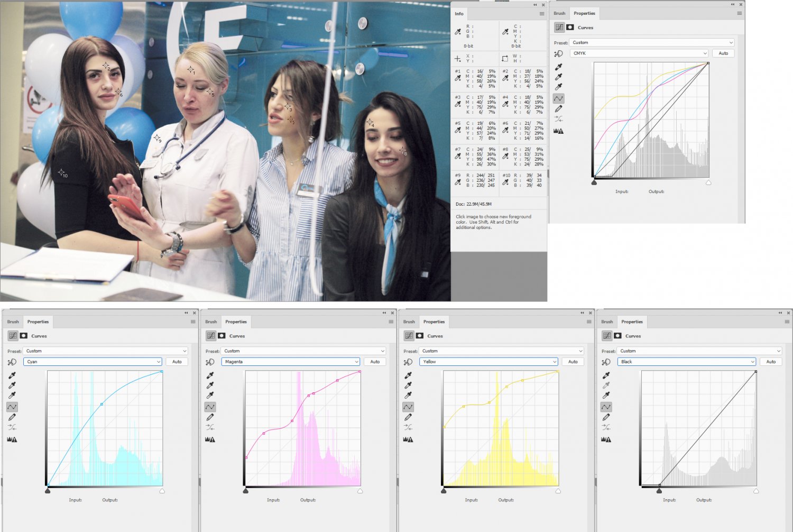This screenshot has width=793, height=532.
Task: Enable pencil draw curve mode in Cyan panel
Action: (12, 417)
